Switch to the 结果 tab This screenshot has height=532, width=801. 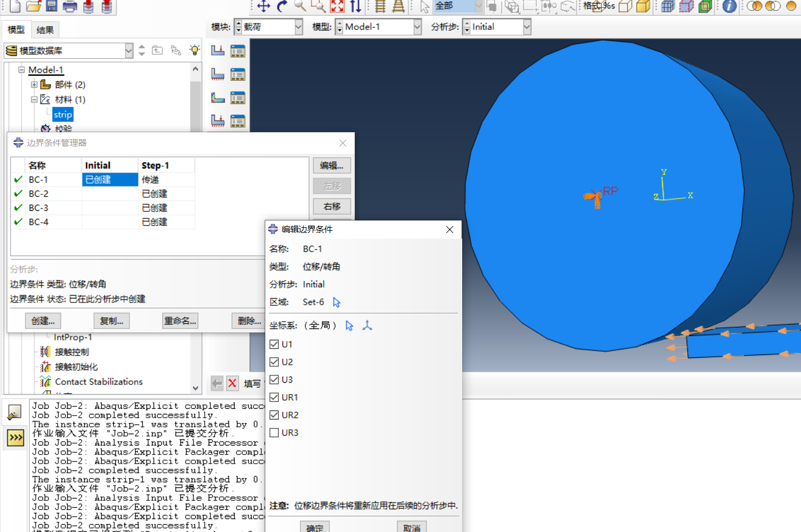45,30
